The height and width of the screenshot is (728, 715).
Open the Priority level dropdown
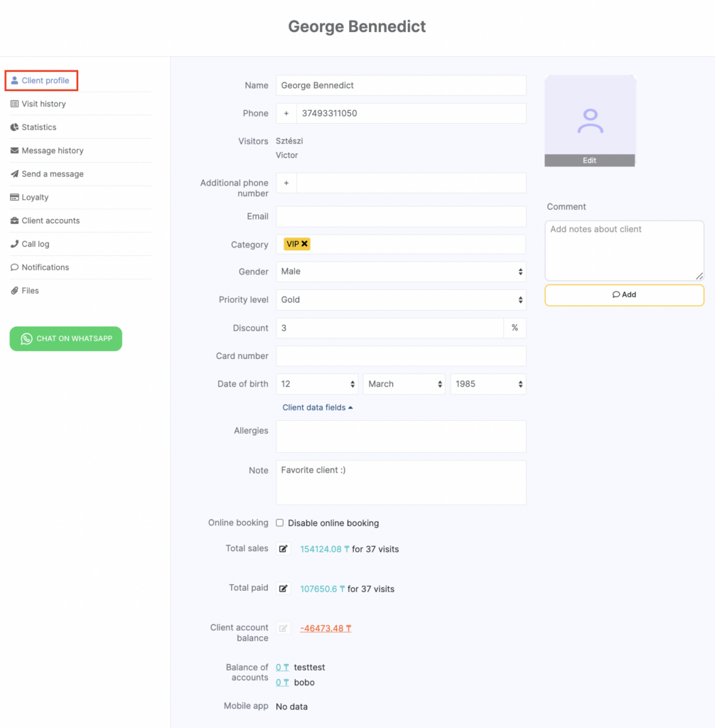(x=401, y=300)
